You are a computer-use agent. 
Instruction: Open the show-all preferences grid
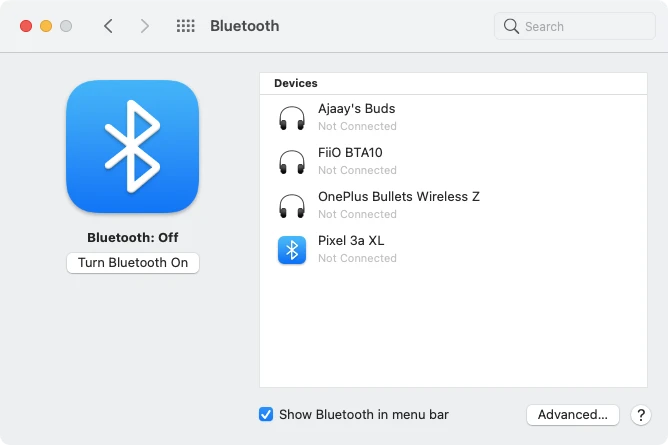(185, 26)
